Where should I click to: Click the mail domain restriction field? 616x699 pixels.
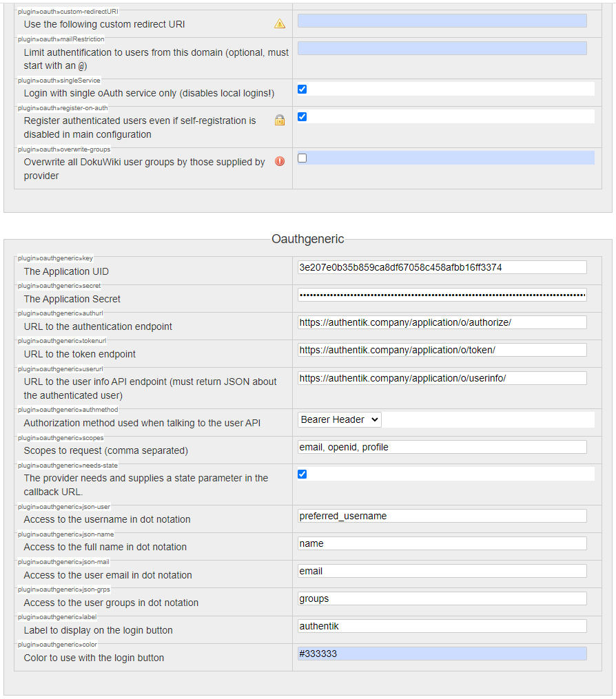click(x=442, y=48)
